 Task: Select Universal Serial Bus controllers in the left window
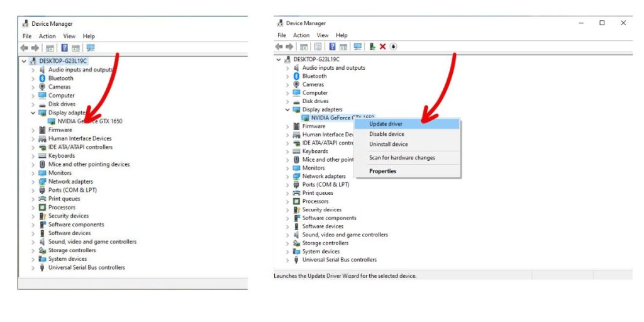86,267
